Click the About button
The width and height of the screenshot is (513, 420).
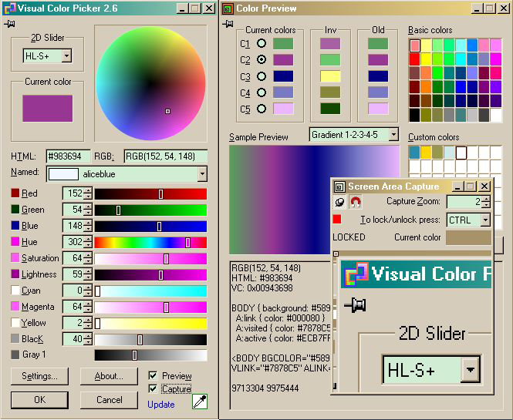coord(109,376)
